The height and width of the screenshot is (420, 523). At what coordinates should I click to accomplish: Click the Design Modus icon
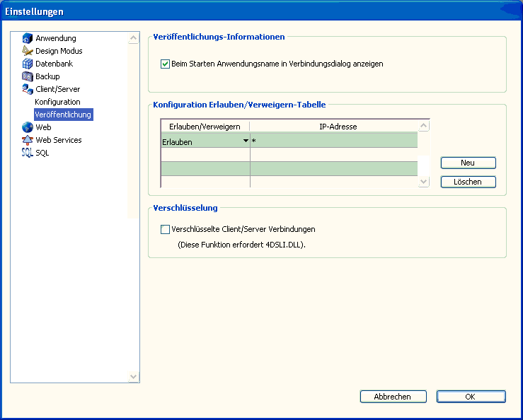point(28,51)
